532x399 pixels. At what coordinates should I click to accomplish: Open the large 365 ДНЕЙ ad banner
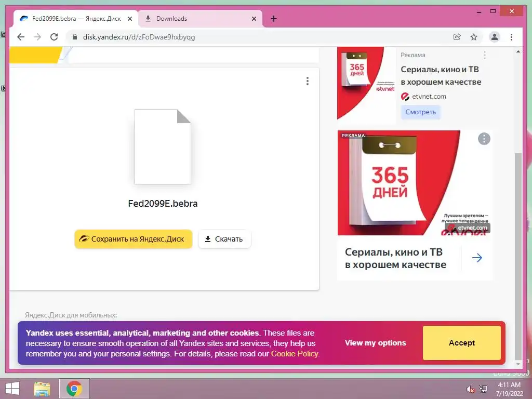point(414,183)
